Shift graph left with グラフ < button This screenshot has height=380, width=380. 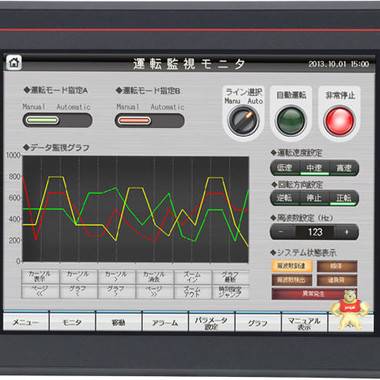[78, 291]
